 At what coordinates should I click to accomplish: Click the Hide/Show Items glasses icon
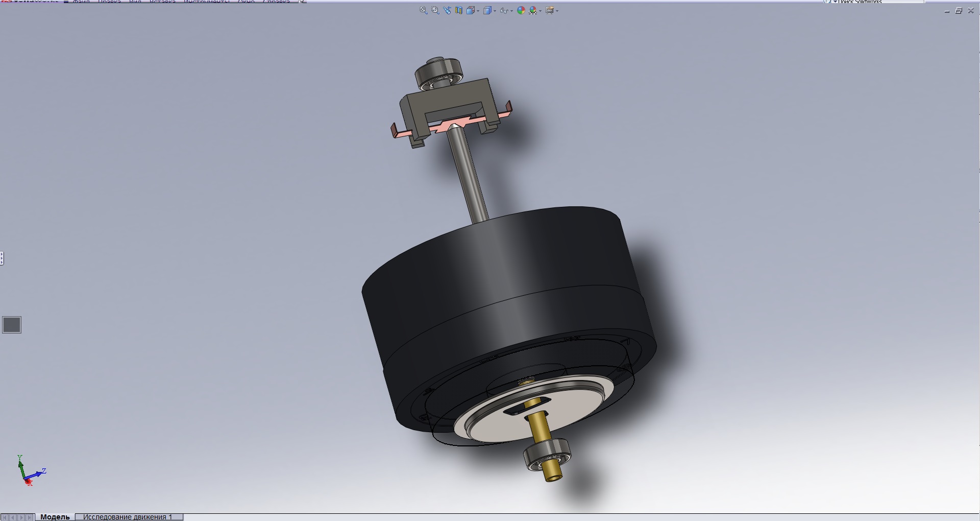pos(504,11)
